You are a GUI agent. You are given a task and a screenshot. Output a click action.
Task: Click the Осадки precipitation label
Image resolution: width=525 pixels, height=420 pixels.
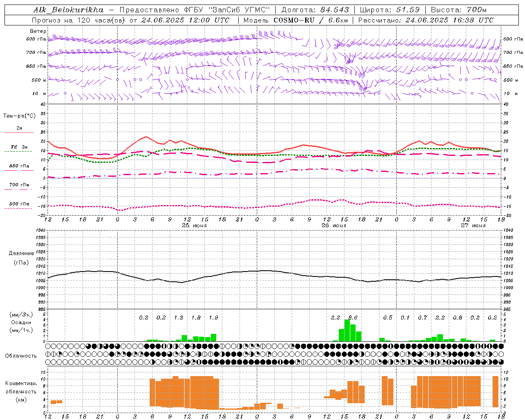click(x=21, y=322)
